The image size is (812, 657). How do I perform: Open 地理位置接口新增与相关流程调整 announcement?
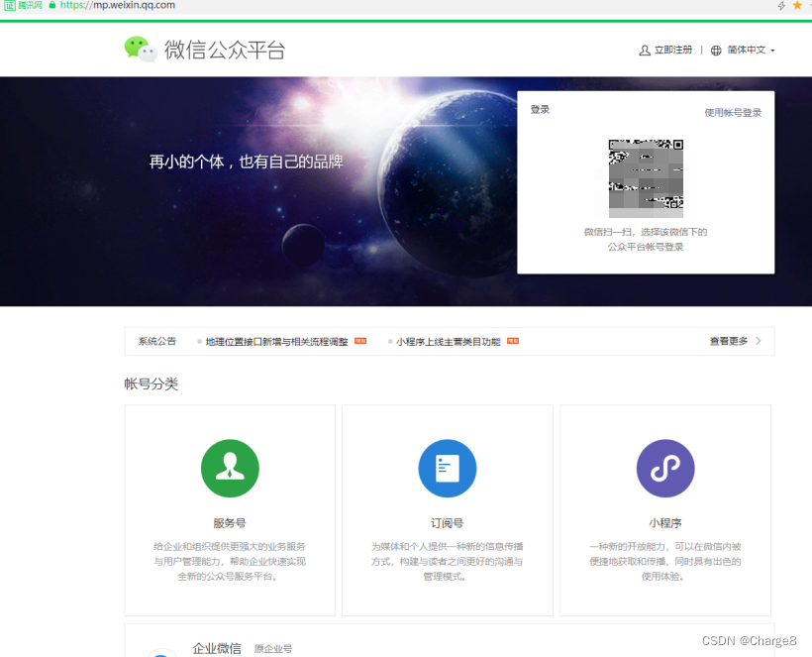click(x=276, y=342)
